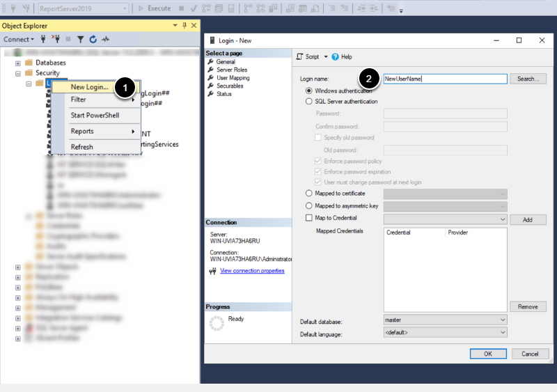Viewport: 557px width, 392px height.
Task: Enable the Map to Credential checkbox
Action: click(x=310, y=218)
